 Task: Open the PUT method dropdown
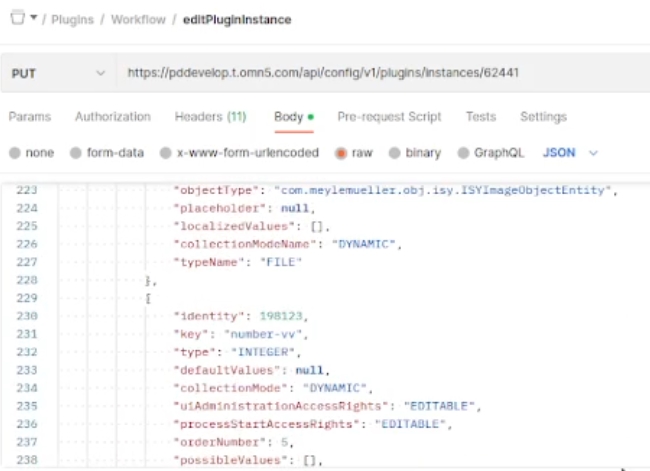point(58,73)
